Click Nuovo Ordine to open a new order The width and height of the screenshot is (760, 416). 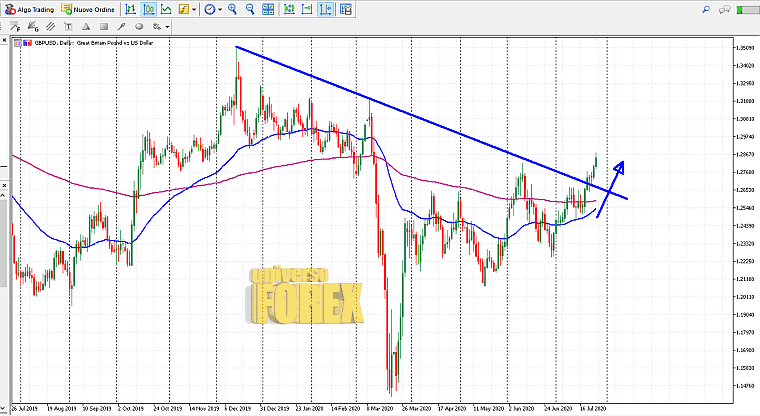pyautogui.click(x=88, y=9)
